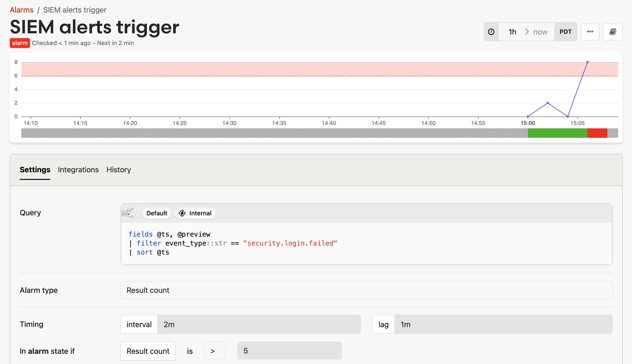Click the 'now' end time
This screenshot has width=632, height=364.
540,32
